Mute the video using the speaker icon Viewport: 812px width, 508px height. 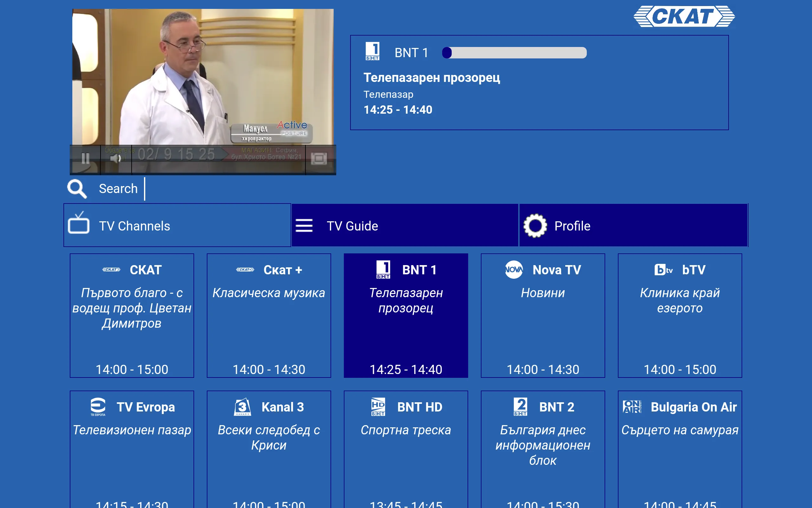[x=116, y=158]
